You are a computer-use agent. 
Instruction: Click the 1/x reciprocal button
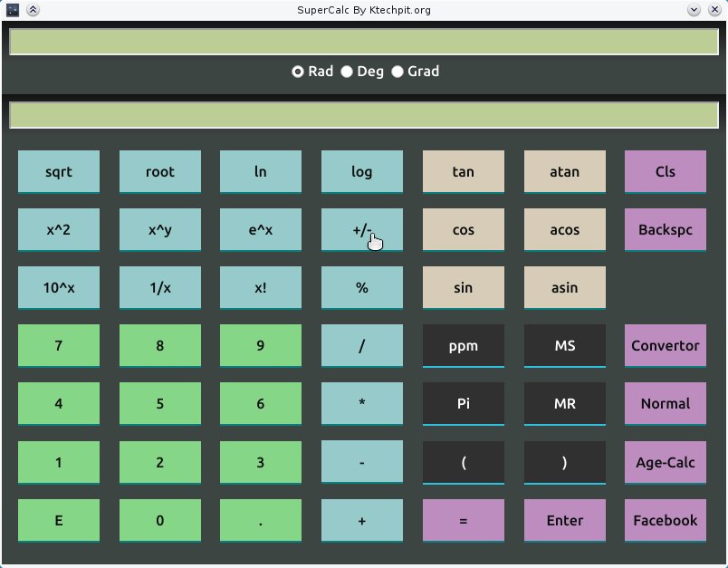(160, 287)
